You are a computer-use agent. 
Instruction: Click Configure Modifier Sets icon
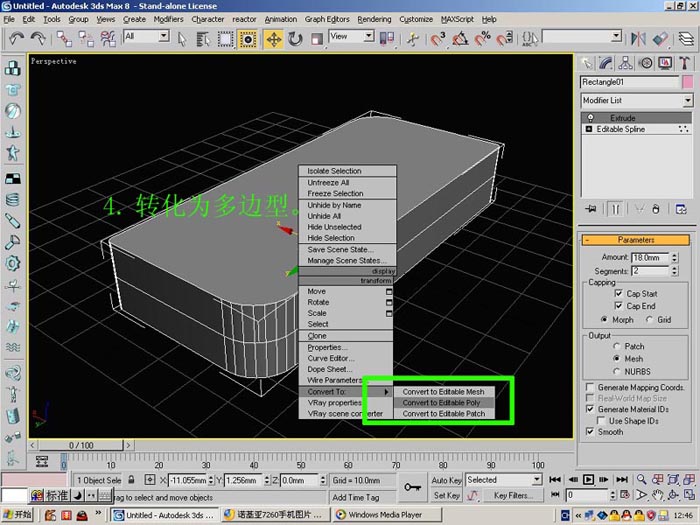(x=681, y=209)
